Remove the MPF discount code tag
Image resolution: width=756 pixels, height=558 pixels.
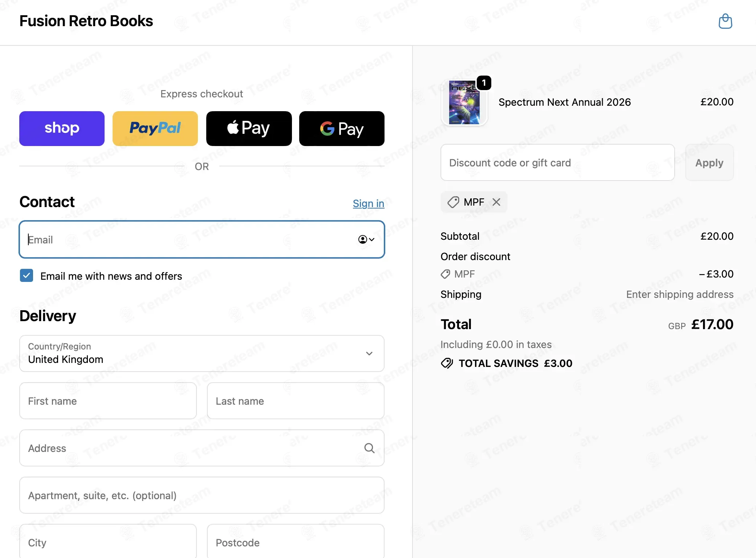[x=496, y=202]
